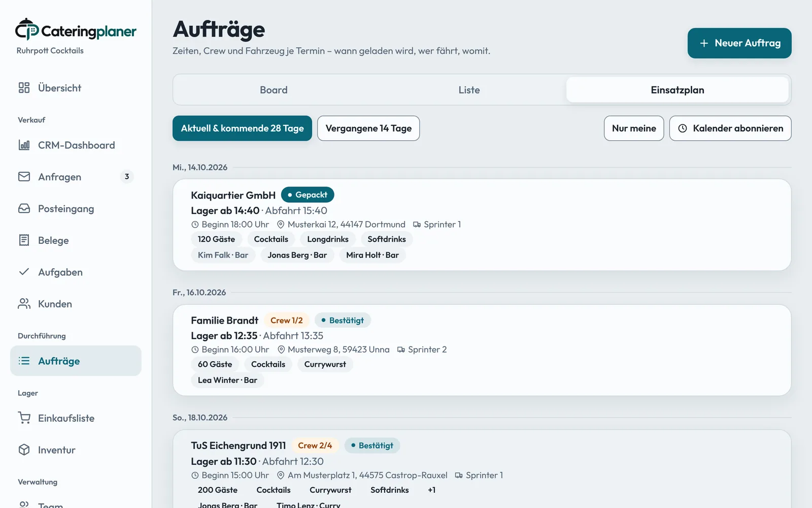The image size is (812, 508).
Task: Open the Posteingang inbox icon
Action: (24, 209)
